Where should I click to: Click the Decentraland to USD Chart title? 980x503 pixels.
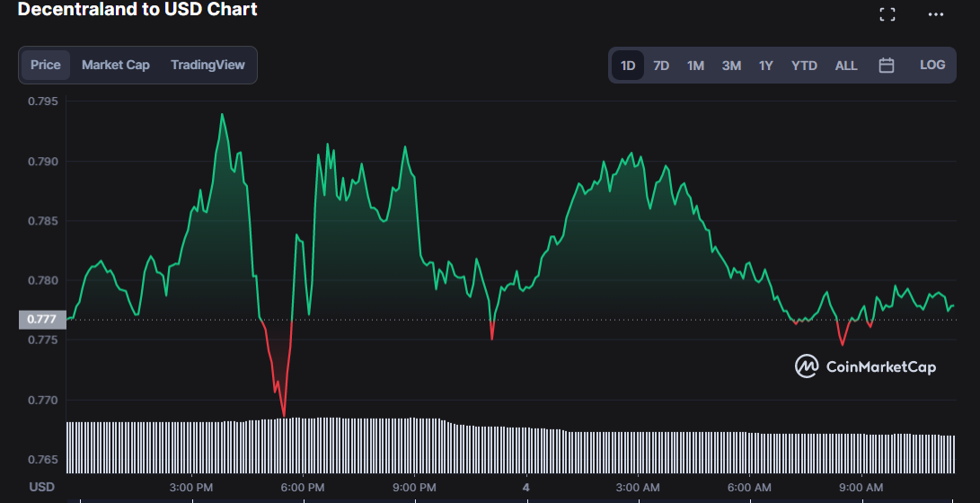point(137,9)
